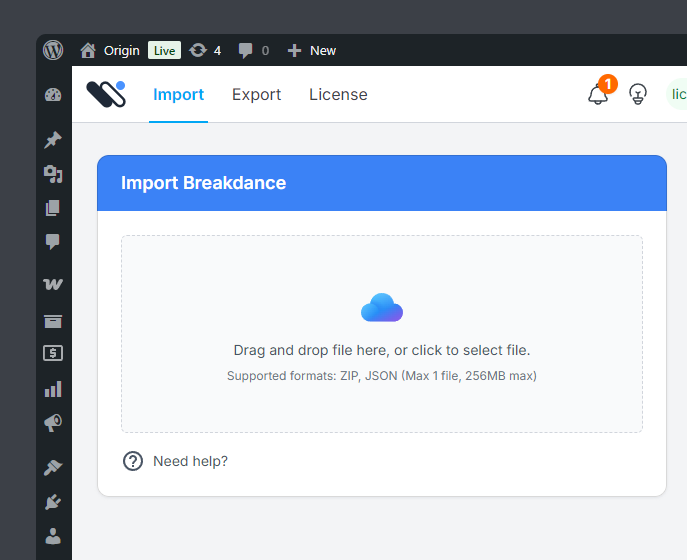Switch to the License tab
687x560 pixels.
point(338,95)
